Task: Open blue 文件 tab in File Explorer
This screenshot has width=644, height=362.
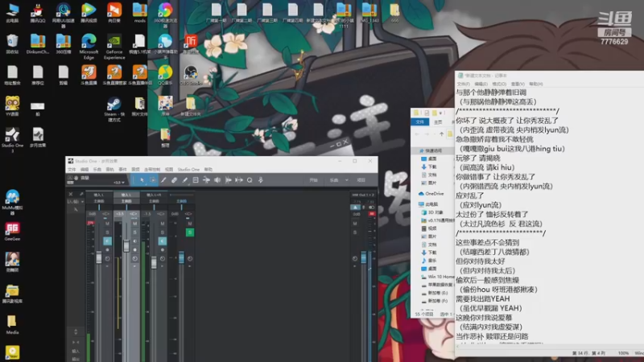Action: (419, 122)
